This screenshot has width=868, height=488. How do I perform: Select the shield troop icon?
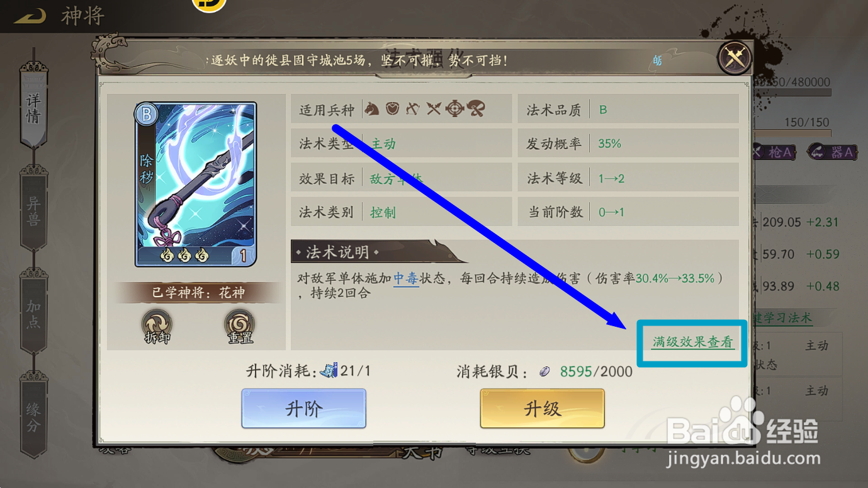tap(392, 109)
